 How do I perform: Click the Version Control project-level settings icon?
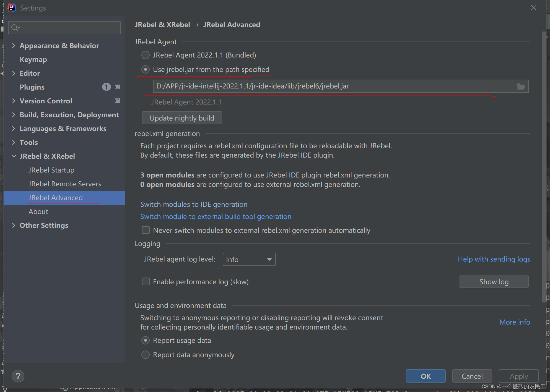click(x=117, y=101)
